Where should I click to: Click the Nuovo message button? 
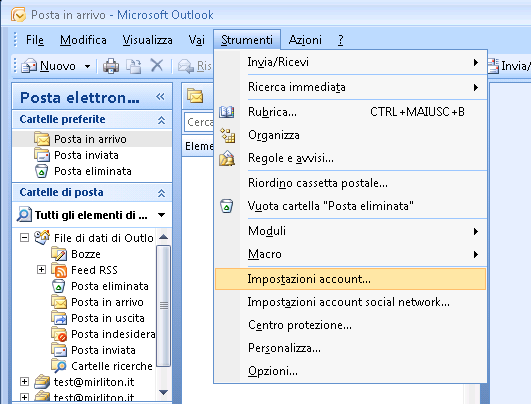pos(48,66)
